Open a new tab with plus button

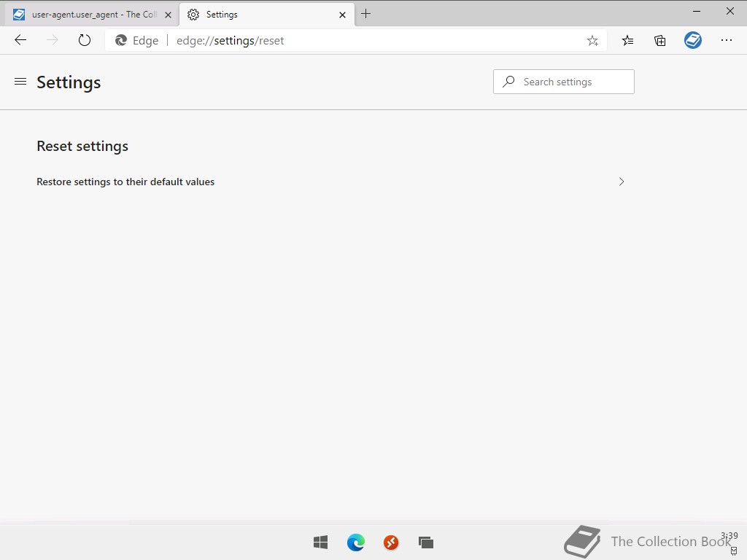365,14
